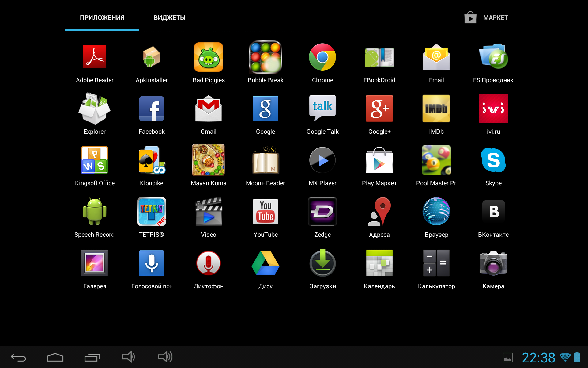Open the Klondike card game
The width and height of the screenshot is (588, 368).
pos(152,160)
